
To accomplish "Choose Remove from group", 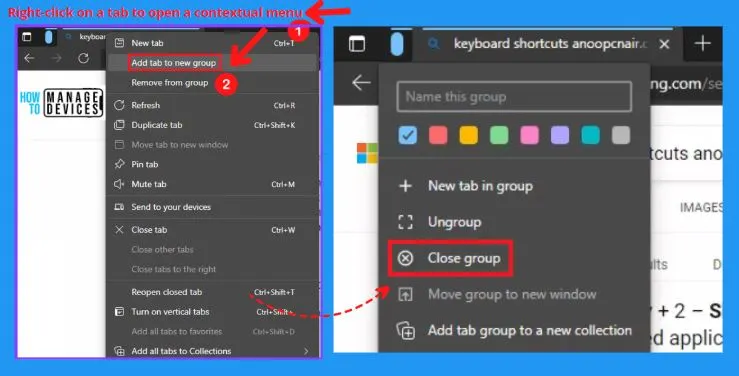I will 170,82.
